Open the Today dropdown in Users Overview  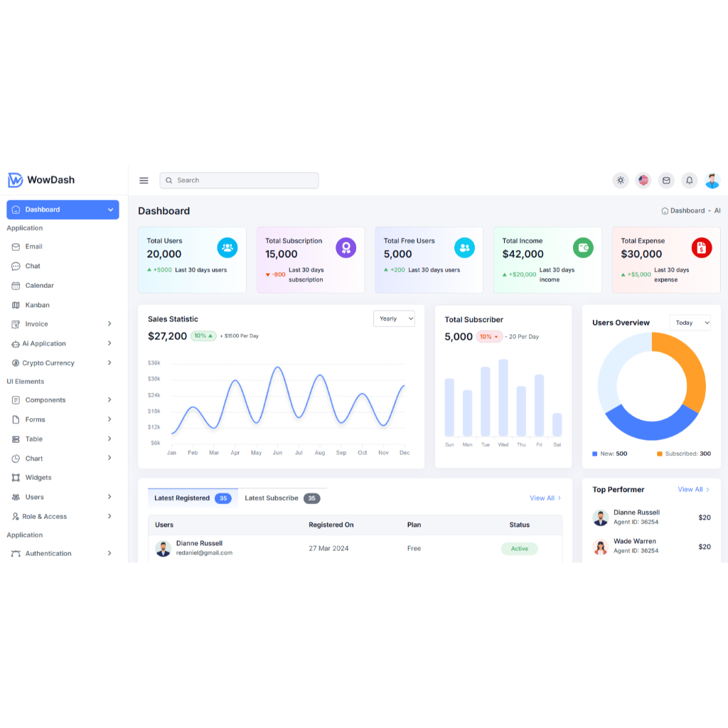click(x=690, y=322)
